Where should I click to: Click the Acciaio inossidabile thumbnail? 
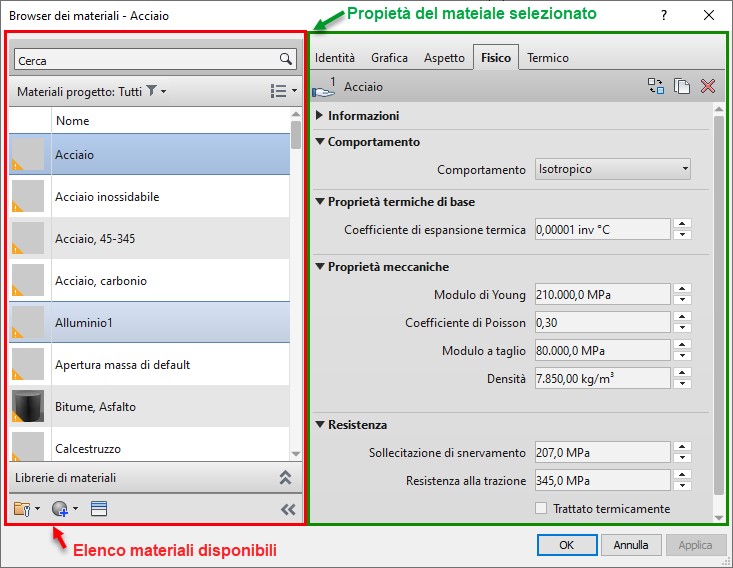(x=28, y=196)
